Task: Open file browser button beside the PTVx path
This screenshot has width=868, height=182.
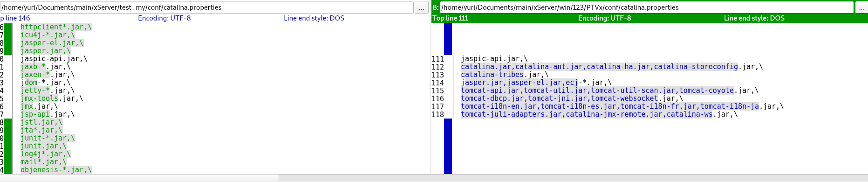Action: click(x=861, y=7)
